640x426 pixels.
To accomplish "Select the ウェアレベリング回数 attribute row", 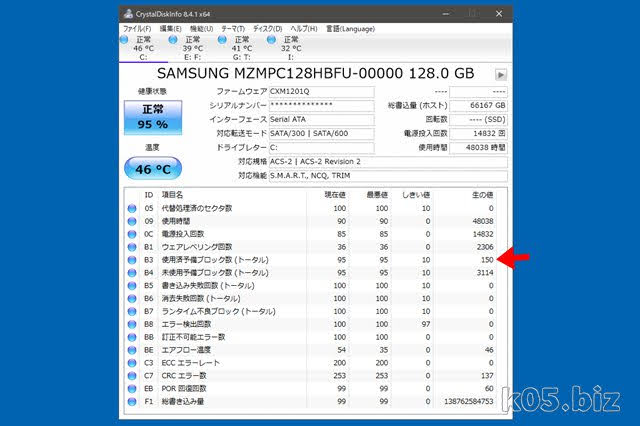I will coord(311,247).
